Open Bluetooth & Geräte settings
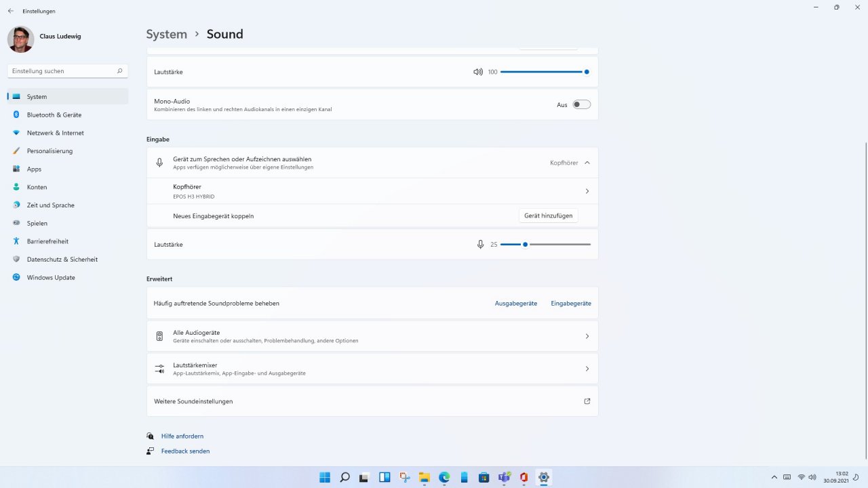This screenshot has width=868, height=488. click(68, 115)
